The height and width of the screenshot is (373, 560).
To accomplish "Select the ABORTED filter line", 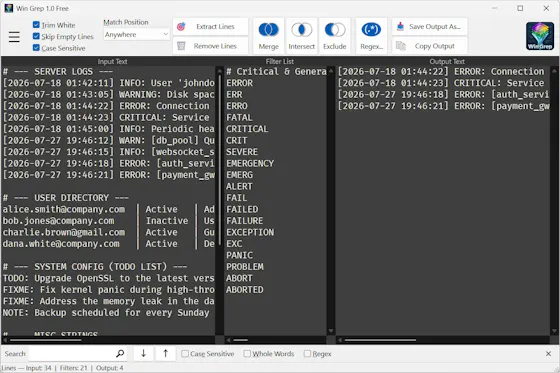I will point(244,289).
